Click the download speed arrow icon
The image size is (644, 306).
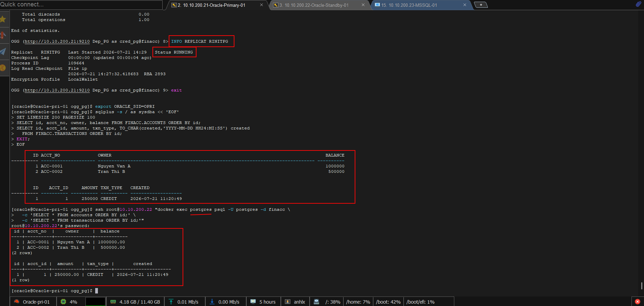tap(212, 302)
